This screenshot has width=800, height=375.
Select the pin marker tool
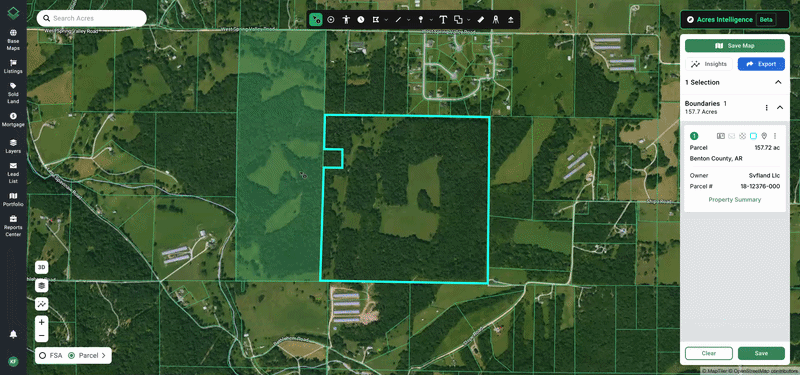[421, 19]
